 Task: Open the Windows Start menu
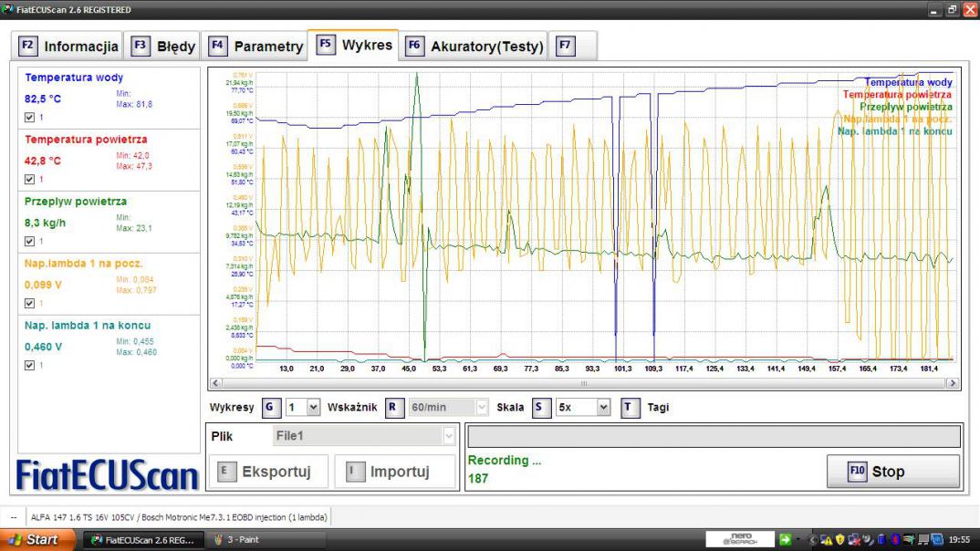pos(36,540)
